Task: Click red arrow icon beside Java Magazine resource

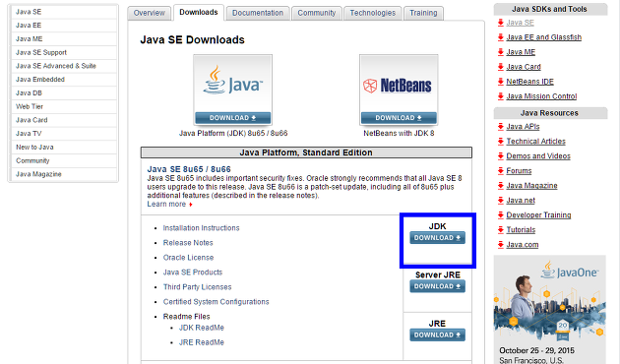Action: pyautogui.click(x=501, y=185)
